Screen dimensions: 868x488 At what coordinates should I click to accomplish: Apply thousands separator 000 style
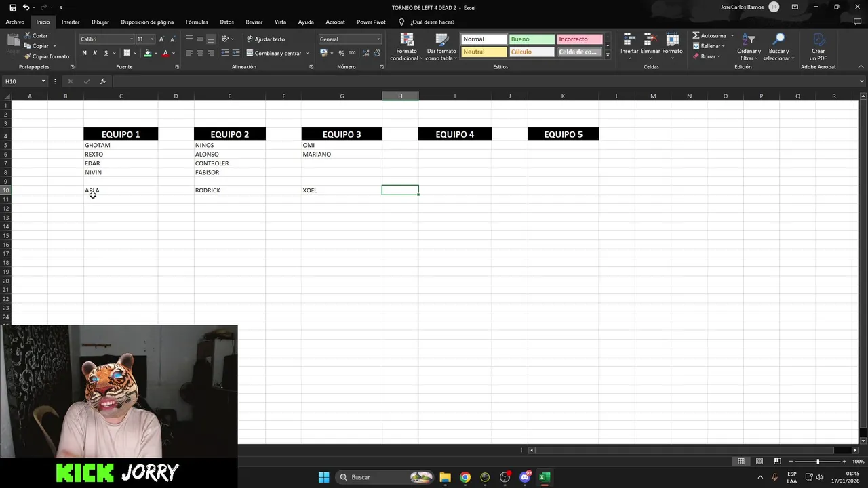(x=352, y=53)
